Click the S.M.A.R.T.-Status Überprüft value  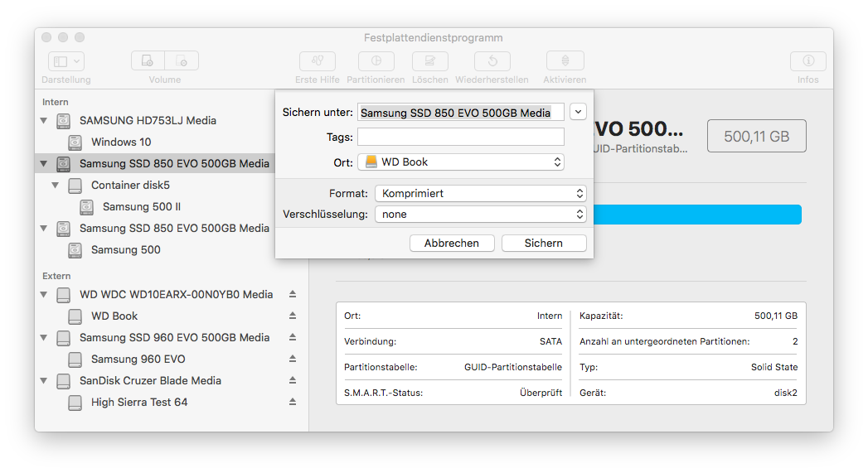click(541, 393)
